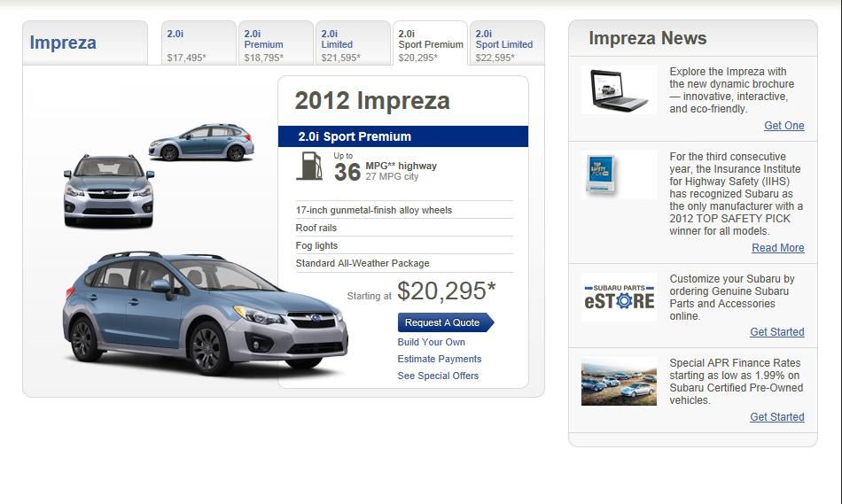Click the 'Roof rails' feature row
Image resolution: width=842 pixels, height=504 pixels.
(x=404, y=228)
